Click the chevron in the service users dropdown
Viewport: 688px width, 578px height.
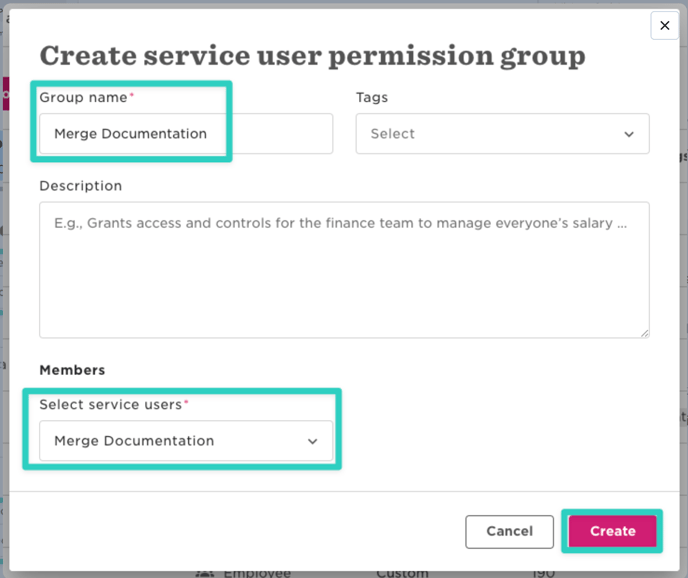pos(312,442)
